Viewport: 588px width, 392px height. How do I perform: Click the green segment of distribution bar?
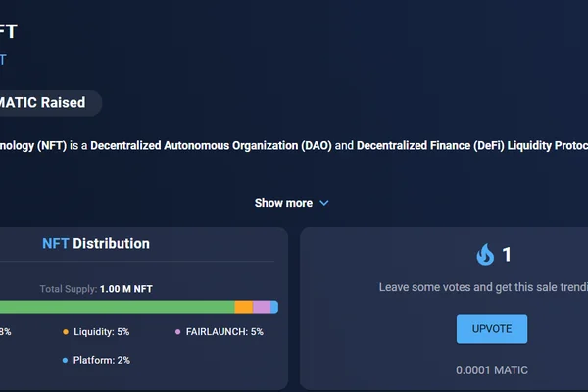(117, 307)
